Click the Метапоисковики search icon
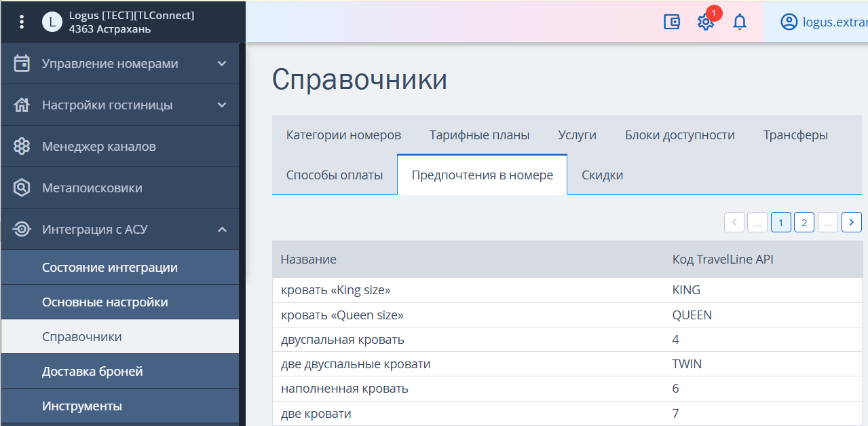The width and height of the screenshot is (868, 426). click(22, 188)
